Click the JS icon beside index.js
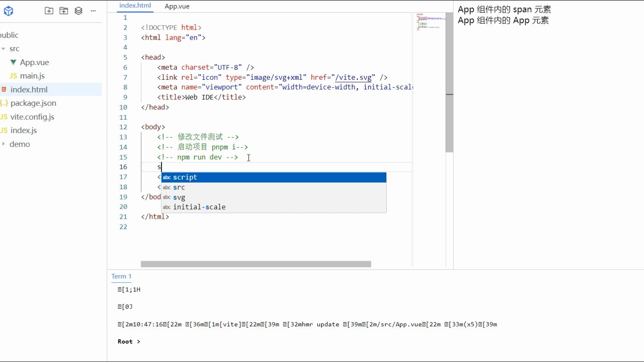This screenshot has height=362, width=644. pos(4,131)
